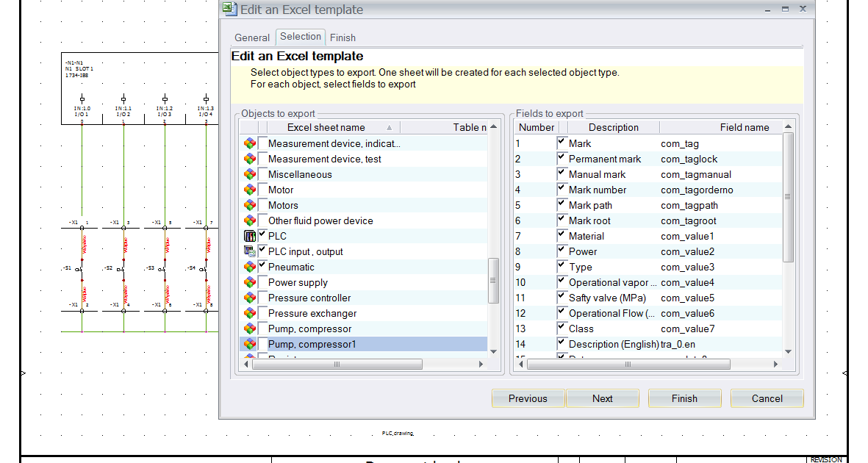Select the Pump, compressor1 row
868x463 pixels.
point(364,344)
